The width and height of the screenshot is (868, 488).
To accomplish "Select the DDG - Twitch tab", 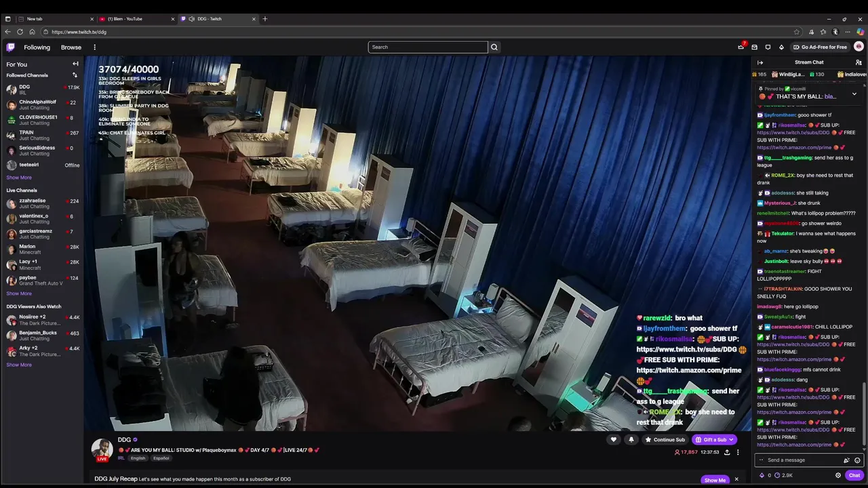I will [x=217, y=19].
